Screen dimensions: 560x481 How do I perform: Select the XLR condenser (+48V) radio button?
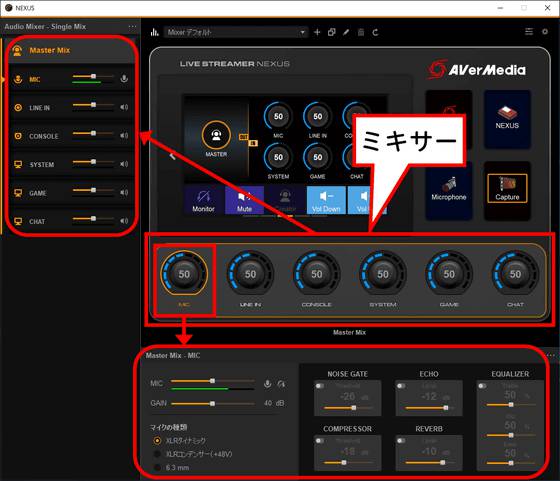point(157,454)
